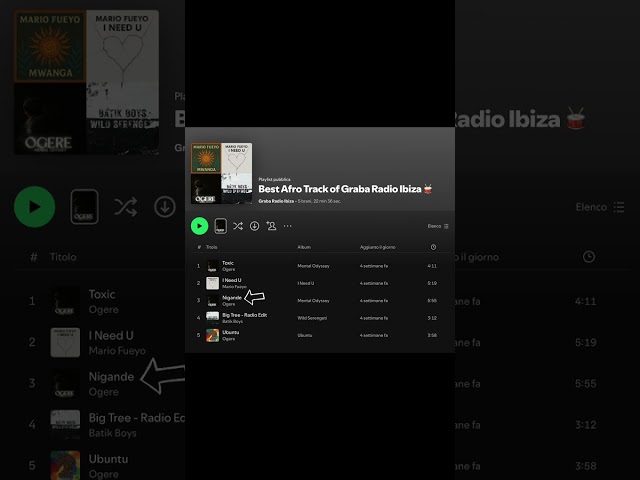Download the foreground playlist with the arrow-circle icon
640x480 pixels.
point(254,226)
